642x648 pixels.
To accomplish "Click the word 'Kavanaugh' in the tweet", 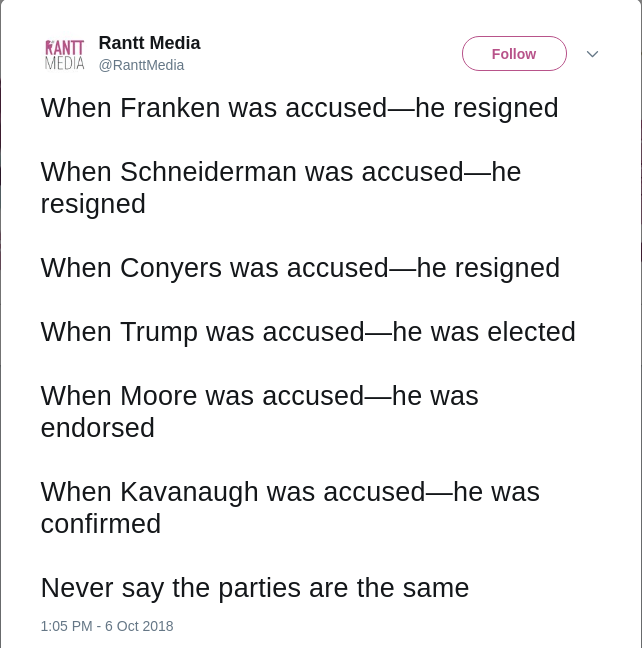I will point(189,492).
